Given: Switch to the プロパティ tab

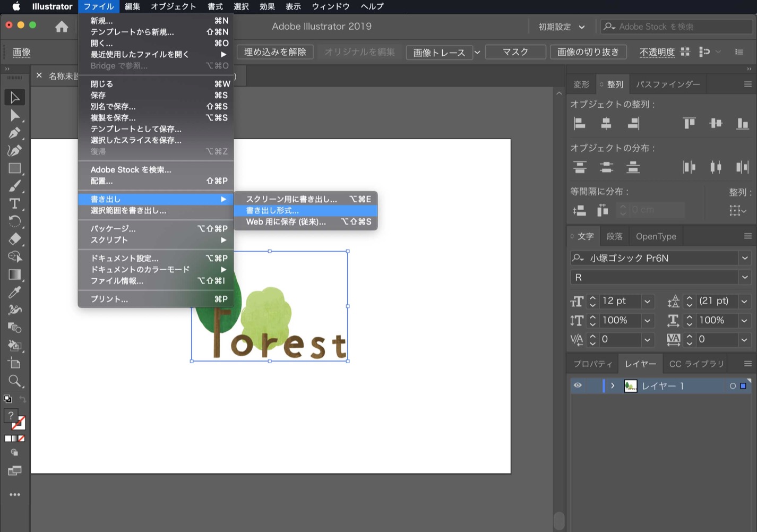Looking at the screenshot, I should (x=593, y=364).
